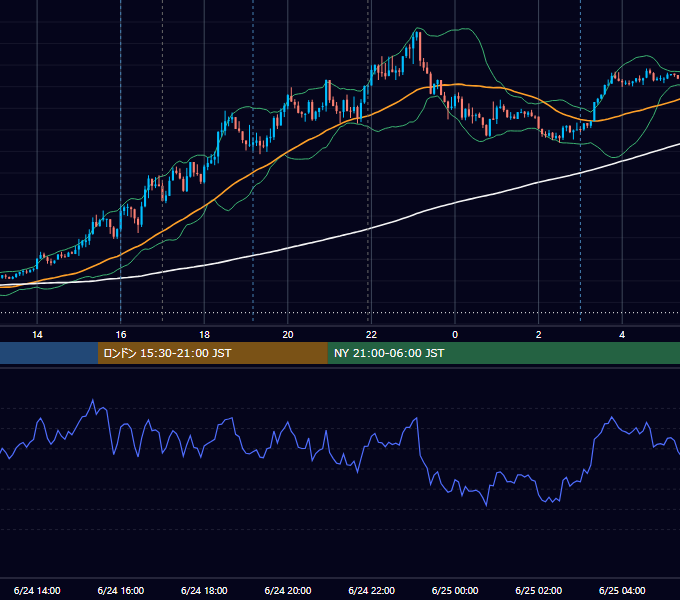The width and height of the screenshot is (680, 600).
Task: Click the '14' hour label on price chart axis
Action: point(37,335)
